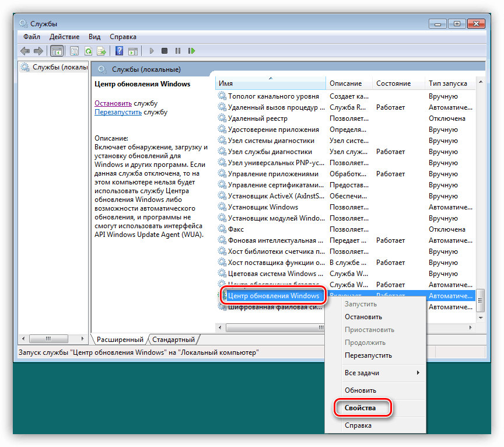Click the tree pane scroll right arrow

click(83, 338)
